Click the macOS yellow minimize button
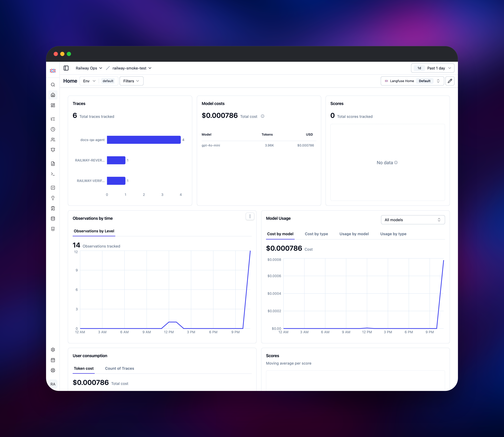The height and width of the screenshot is (437, 504). coord(62,54)
